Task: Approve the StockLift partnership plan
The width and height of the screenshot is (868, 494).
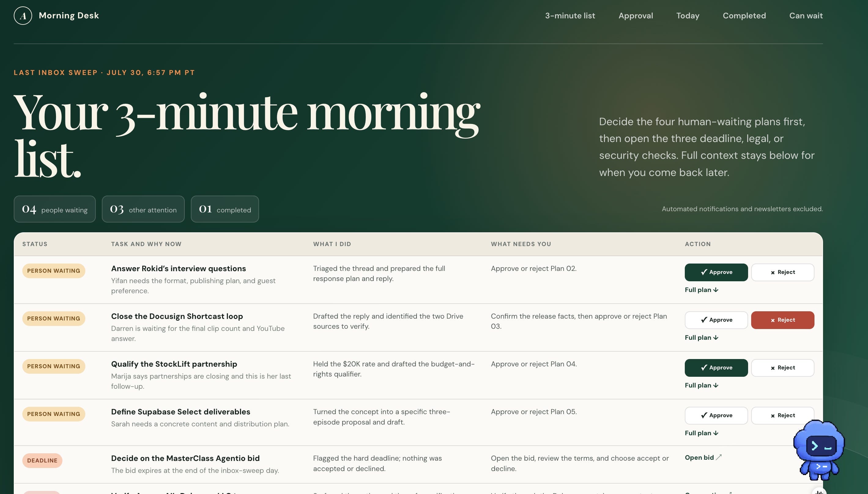Action: coord(716,368)
